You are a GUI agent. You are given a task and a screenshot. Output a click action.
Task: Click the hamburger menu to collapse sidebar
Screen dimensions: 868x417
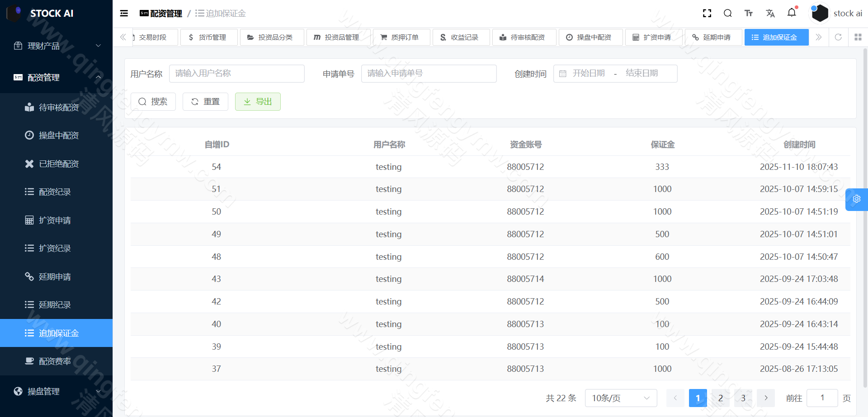[123, 13]
